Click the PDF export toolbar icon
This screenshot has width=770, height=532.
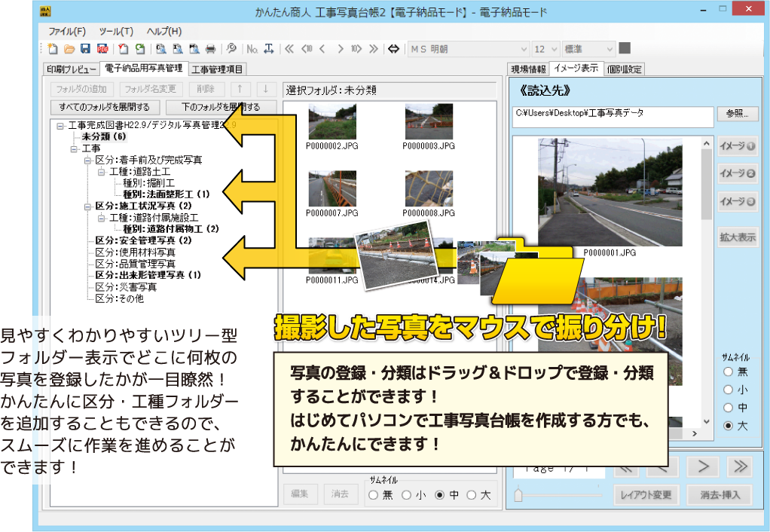102,49
